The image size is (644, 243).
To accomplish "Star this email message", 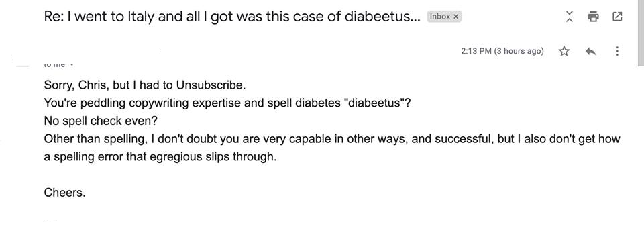I will 564,52.
